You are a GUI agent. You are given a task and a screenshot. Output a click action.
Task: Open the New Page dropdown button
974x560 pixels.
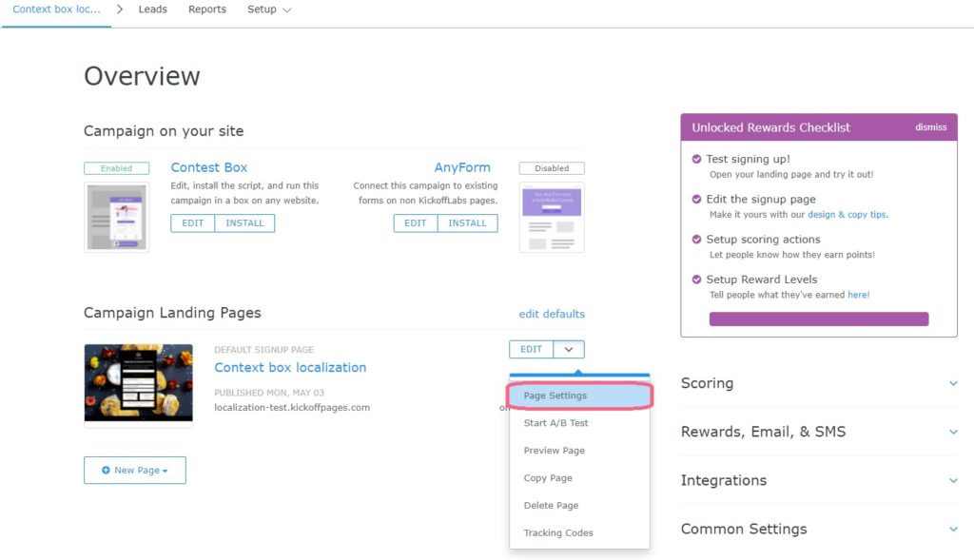(x=135, y=470)
